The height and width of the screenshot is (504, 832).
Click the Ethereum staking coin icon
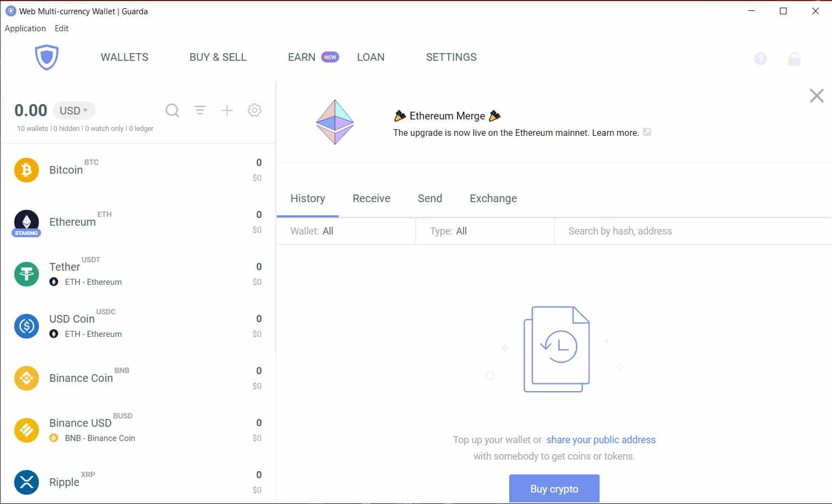[x=26, y=221]
